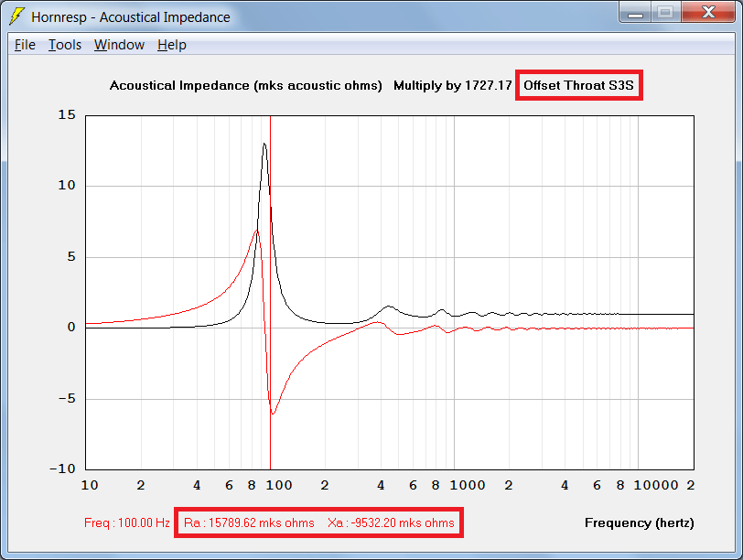Click the 'Offset Throat S3S' label

point(578,85)
